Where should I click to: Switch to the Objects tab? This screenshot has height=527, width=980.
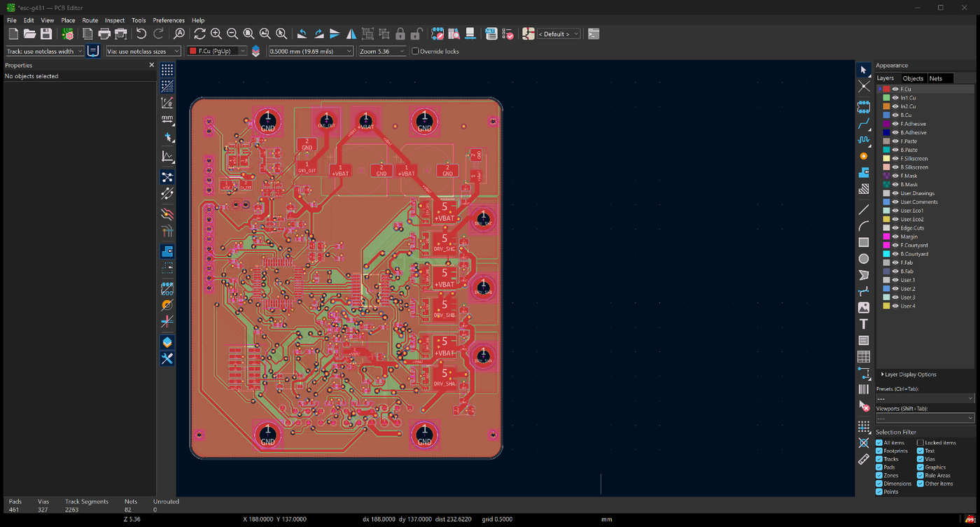click(913, 78)
